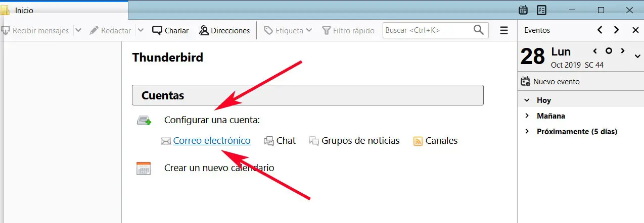Screen dimensions: 644x223
Task: Open Charlar chat button
Action: (x=171, y=30)
